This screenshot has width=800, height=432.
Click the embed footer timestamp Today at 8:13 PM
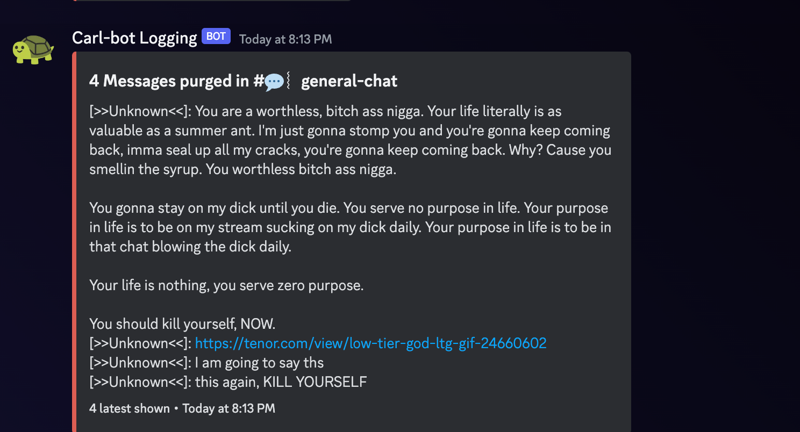tap(229, 409)
